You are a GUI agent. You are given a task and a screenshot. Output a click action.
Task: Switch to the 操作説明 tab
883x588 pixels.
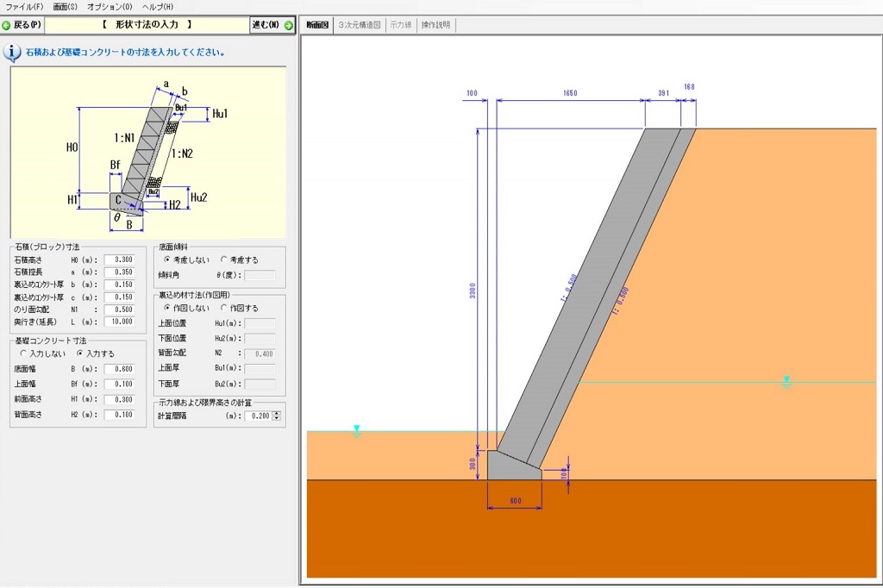[435, 25]
